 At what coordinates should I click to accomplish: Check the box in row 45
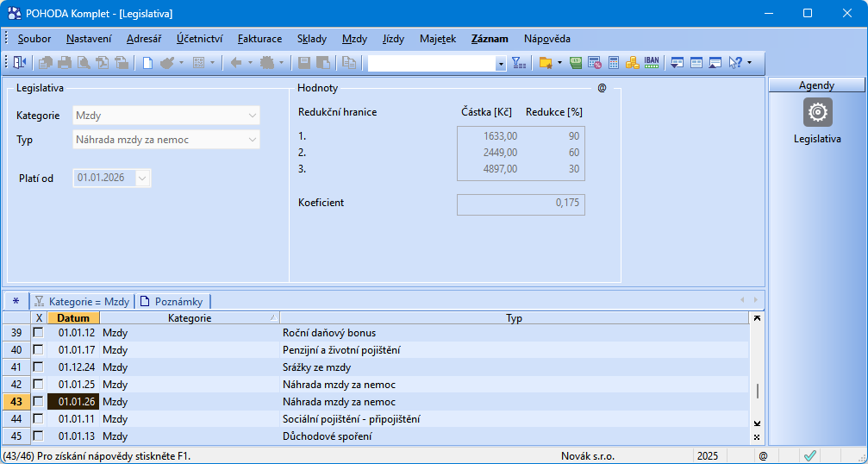[38, 436]
